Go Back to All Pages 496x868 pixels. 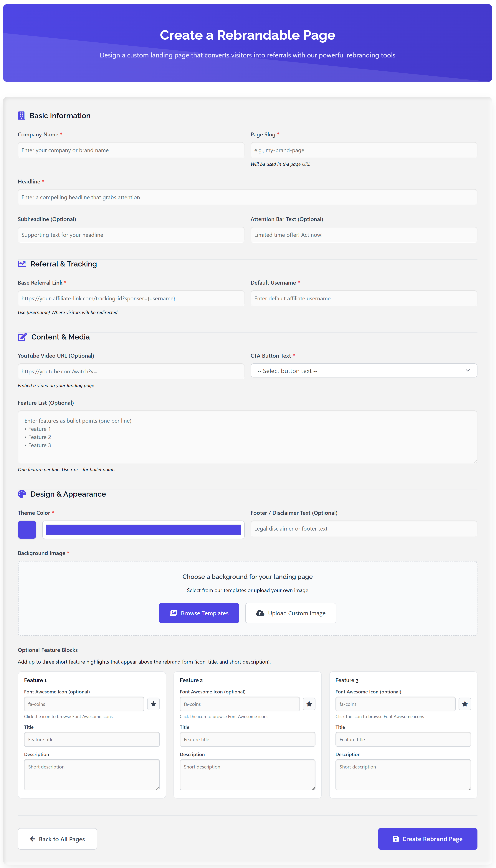(x=57, y=839)
